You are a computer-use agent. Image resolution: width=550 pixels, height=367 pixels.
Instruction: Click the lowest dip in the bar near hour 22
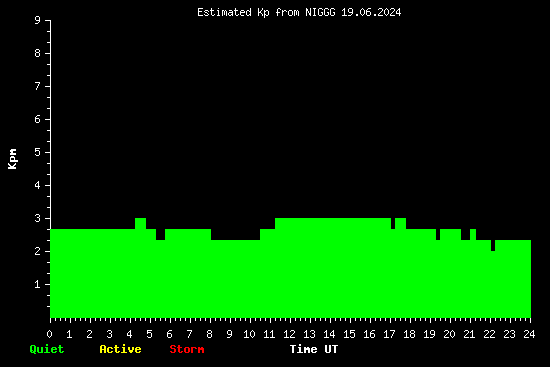493,246
